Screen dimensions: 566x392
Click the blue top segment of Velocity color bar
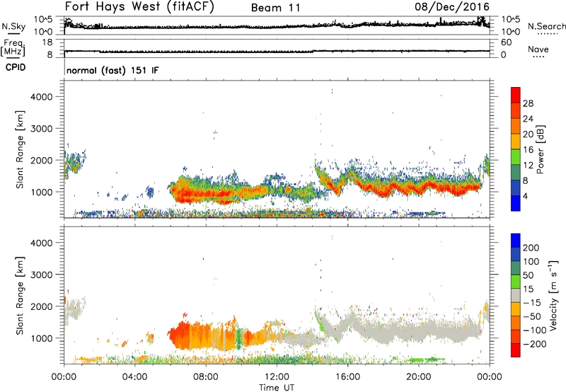(x=516, y=241)
